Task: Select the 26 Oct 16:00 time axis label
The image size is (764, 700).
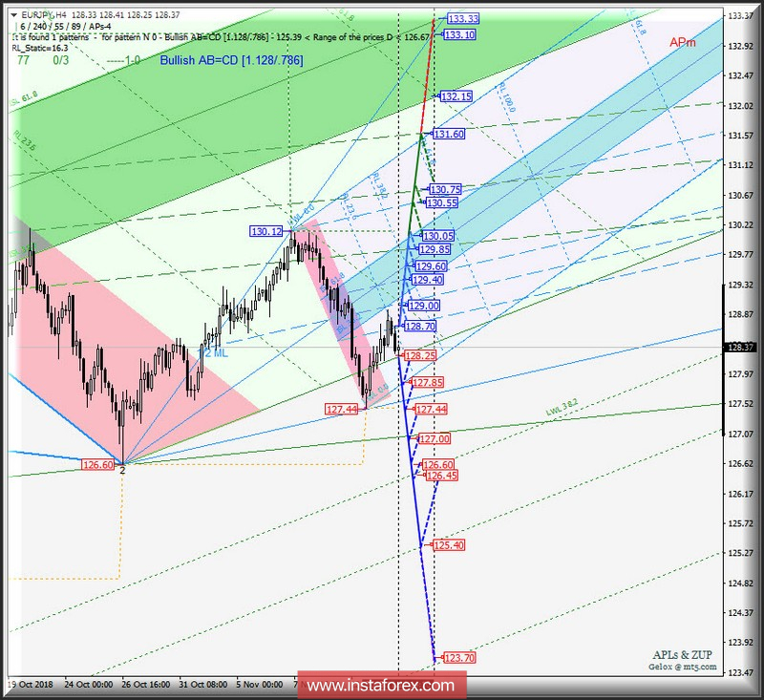Action: tap(146, 684)
